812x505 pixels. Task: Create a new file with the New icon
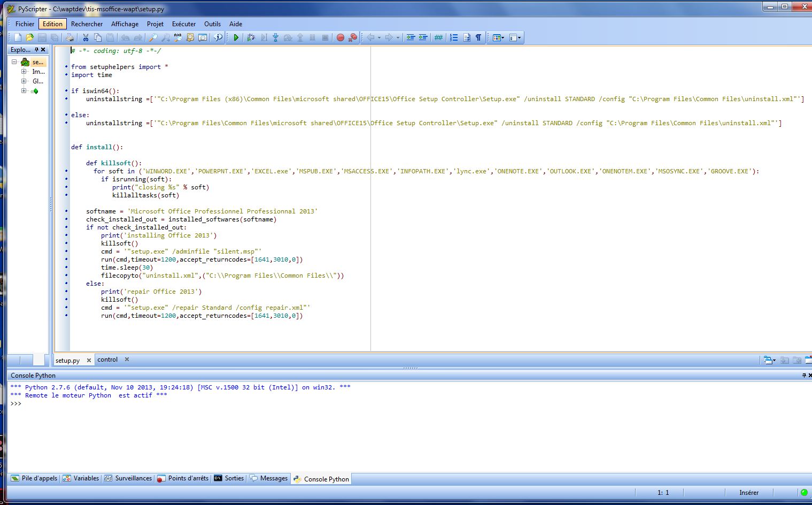click(x=18, y=37)
